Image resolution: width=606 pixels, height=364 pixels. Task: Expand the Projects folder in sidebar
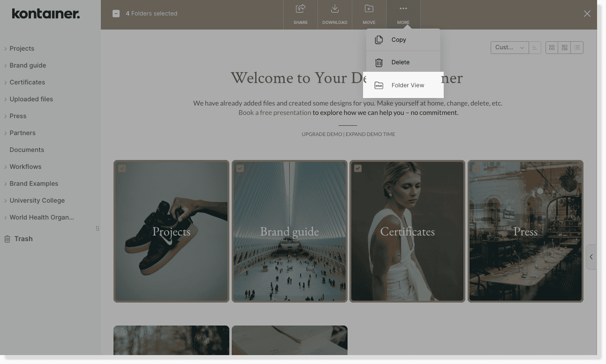6,48
